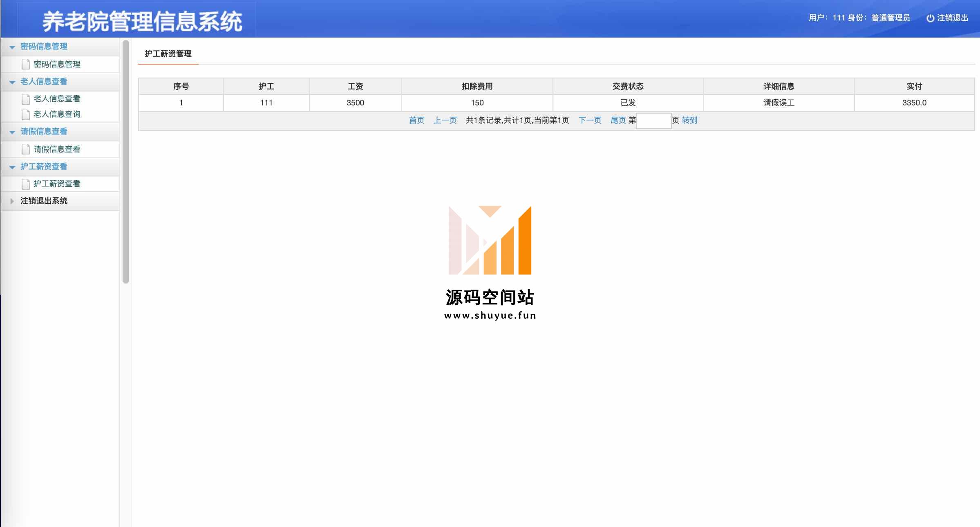Image resolution: width=980 pixels, height=527 pixels.
Task: Click 注销退出 in the header
Action: (x=953, y=18)
